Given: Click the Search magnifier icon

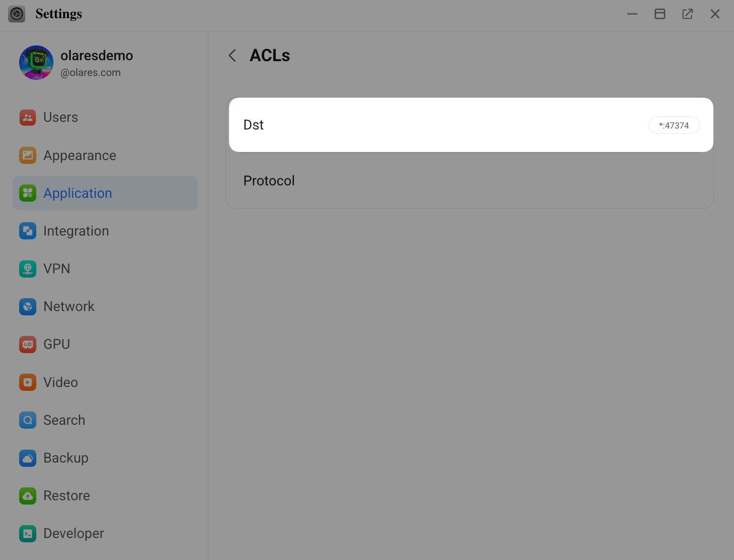Looking at the screenshot, I should tap(28, 420).
